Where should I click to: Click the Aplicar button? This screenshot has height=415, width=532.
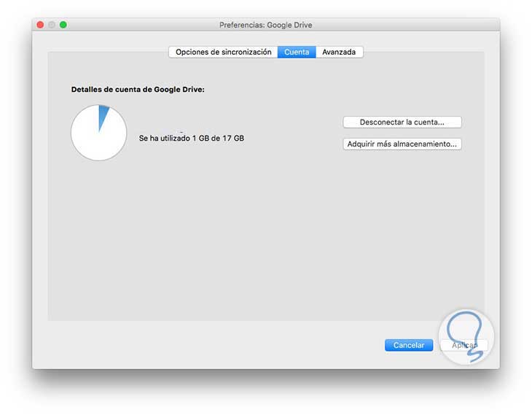(x=463, y=345)
